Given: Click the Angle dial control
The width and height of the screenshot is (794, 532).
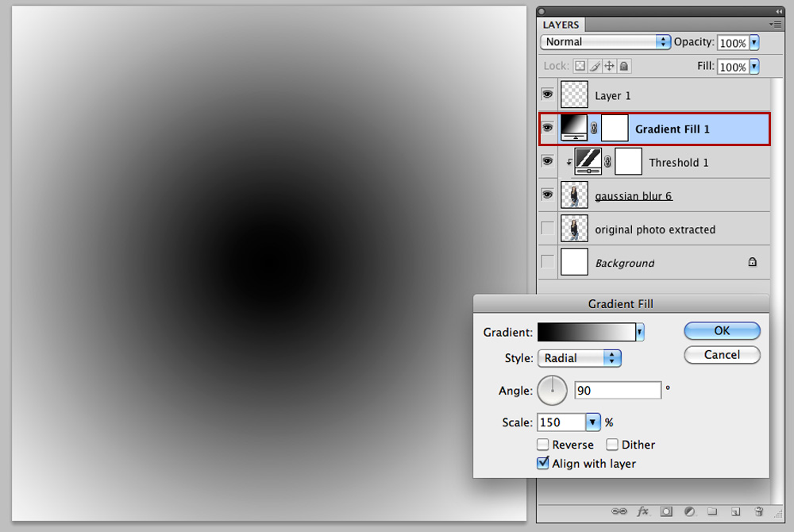Looking at the screenshot, I should 552,391.
